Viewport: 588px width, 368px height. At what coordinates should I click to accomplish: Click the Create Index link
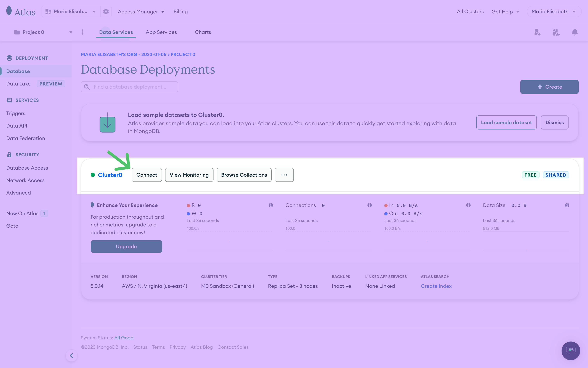point(436,286)
